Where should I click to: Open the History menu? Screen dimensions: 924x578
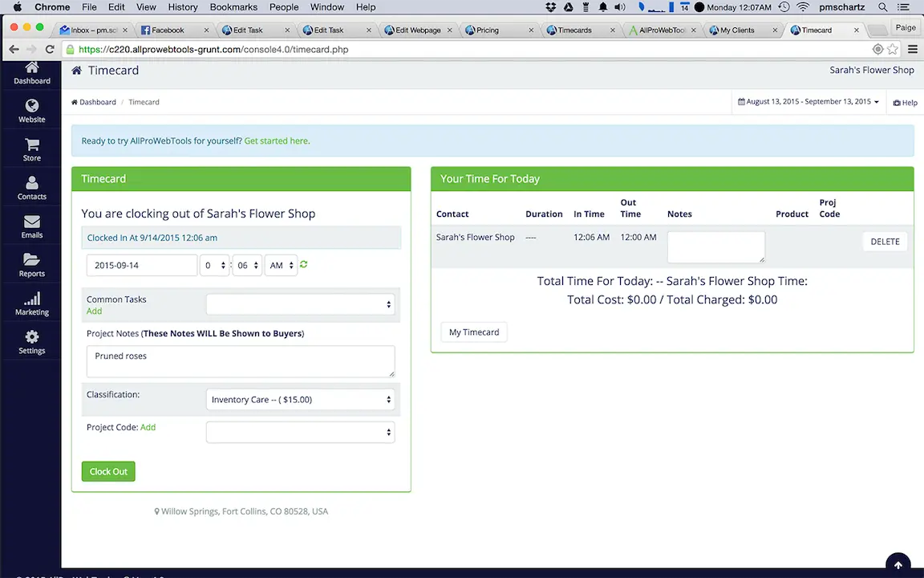tap(183, 7)
